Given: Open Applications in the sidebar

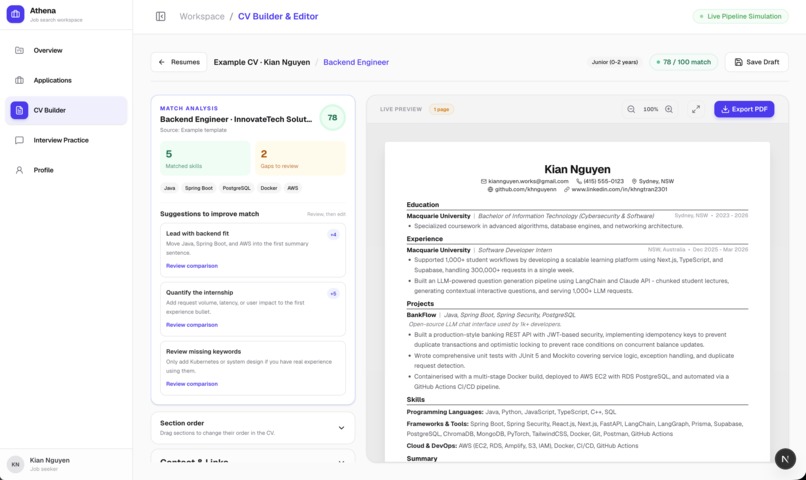Looking at the screenshot, I should 66,80.
